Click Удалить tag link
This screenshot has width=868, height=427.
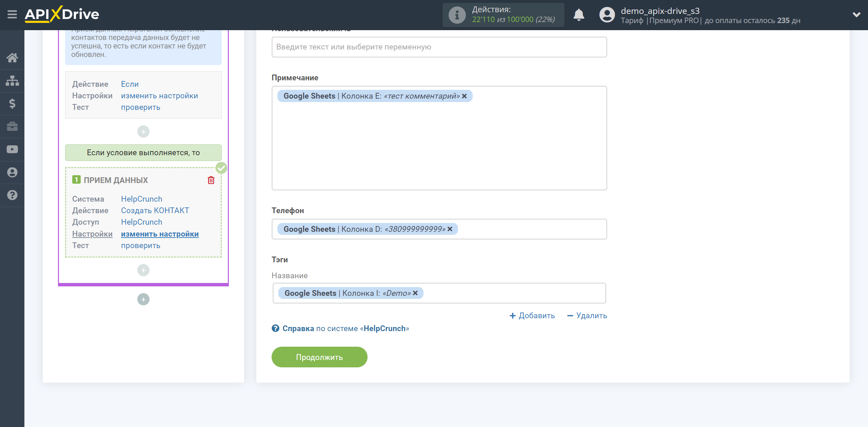pos(587,316)
